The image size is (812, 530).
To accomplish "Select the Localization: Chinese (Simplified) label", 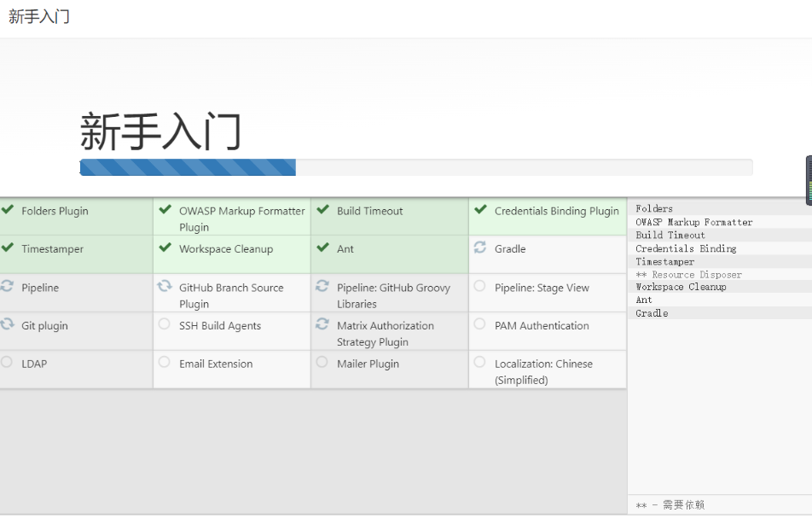I will (x=543, y=372).
